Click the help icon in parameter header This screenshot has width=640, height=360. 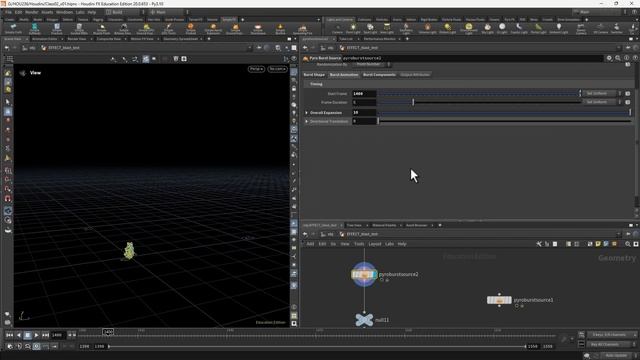[x=635, y=58]
